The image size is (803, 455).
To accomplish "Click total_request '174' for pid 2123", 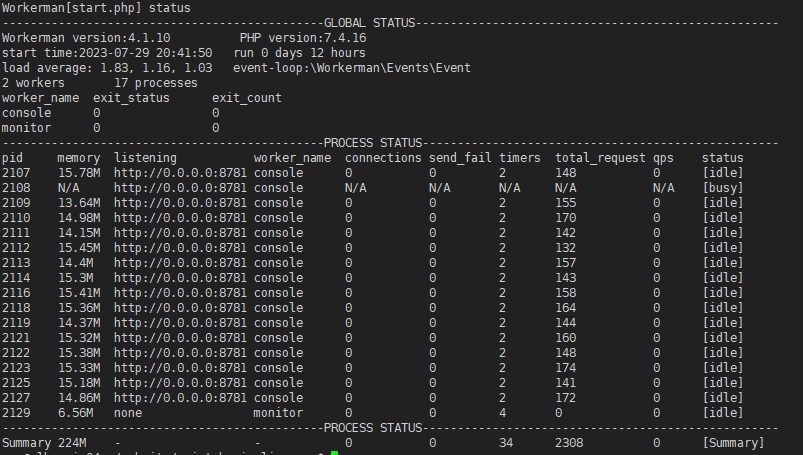I will click(566, 368).
